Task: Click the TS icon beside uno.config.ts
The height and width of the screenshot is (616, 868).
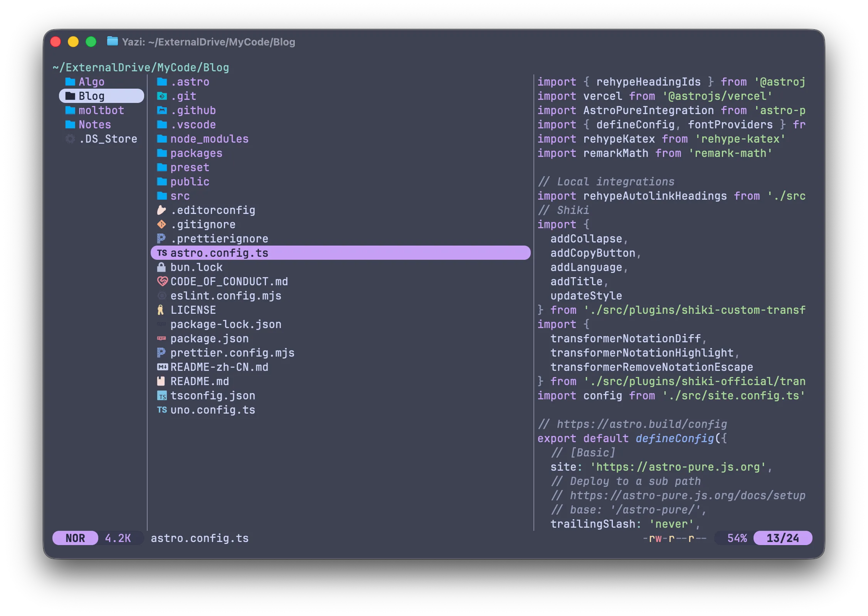Action: pos(162,410)
